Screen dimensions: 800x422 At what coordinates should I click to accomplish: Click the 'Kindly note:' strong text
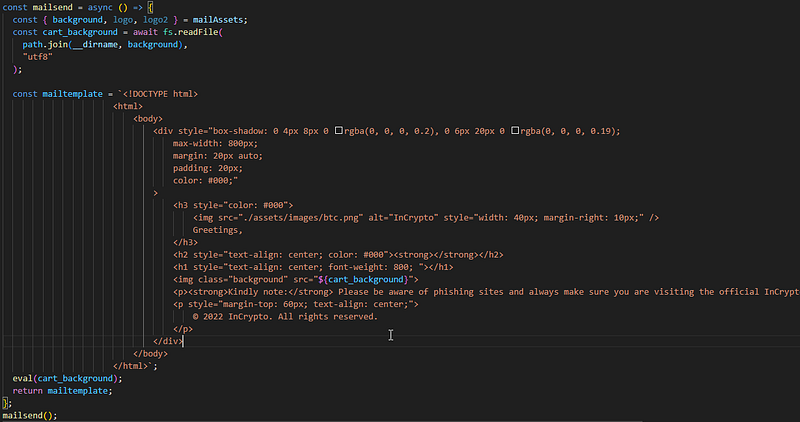[x=258, y=292]
